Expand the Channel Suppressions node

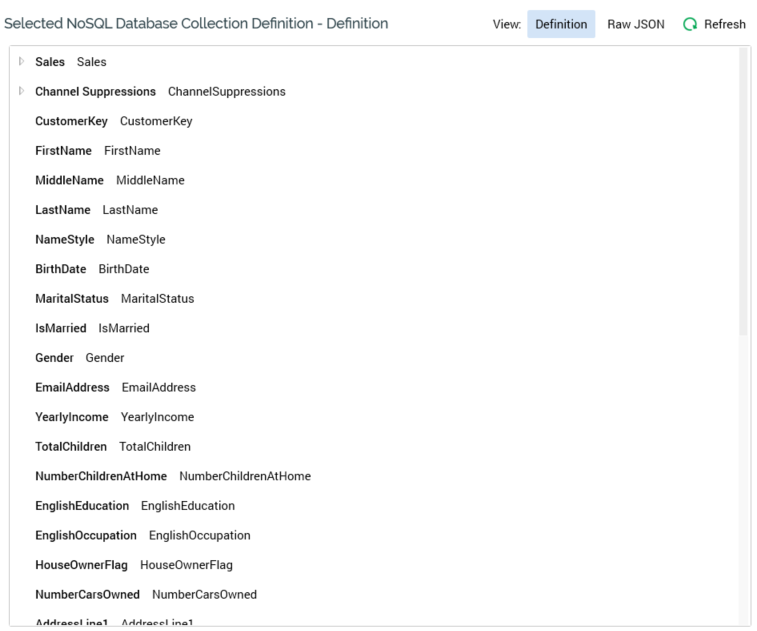click(x=22, y=91)
